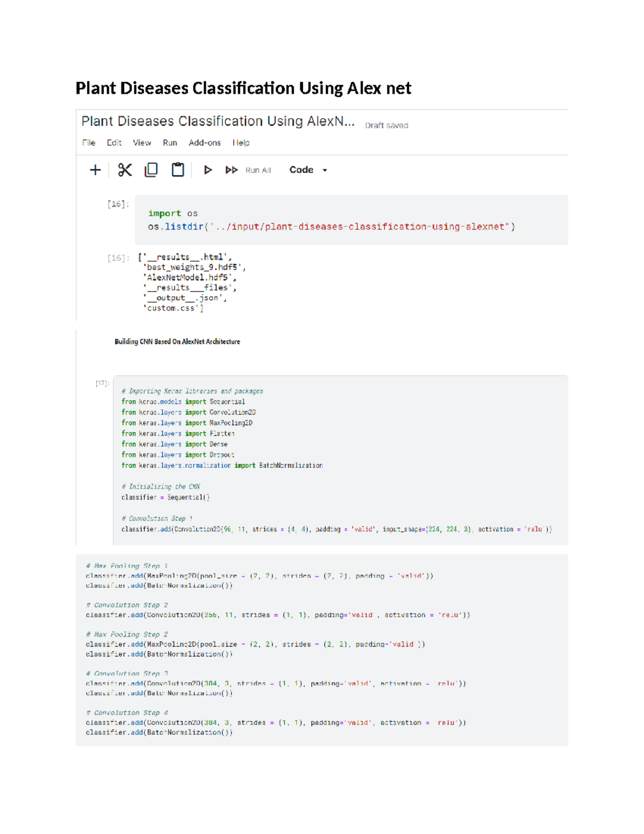
Task: Click '__results___files' in the output list
Action: pyautogui.click(x=189, y=288)
